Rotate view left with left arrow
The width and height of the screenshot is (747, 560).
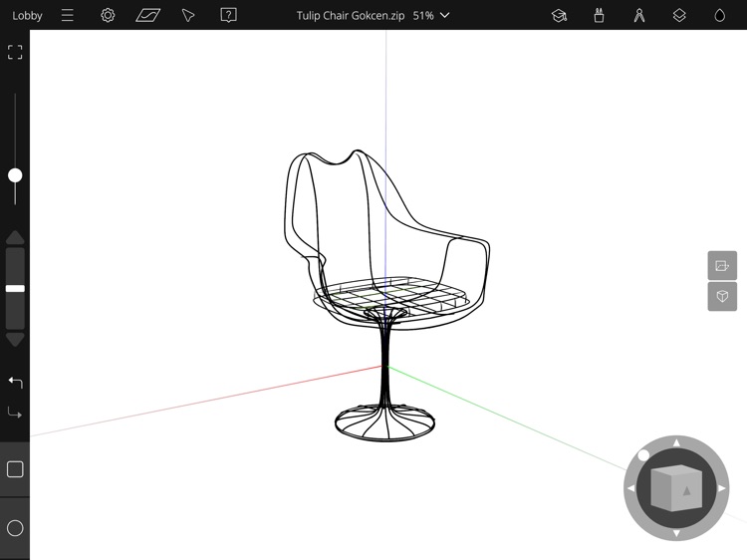(631, 488)
